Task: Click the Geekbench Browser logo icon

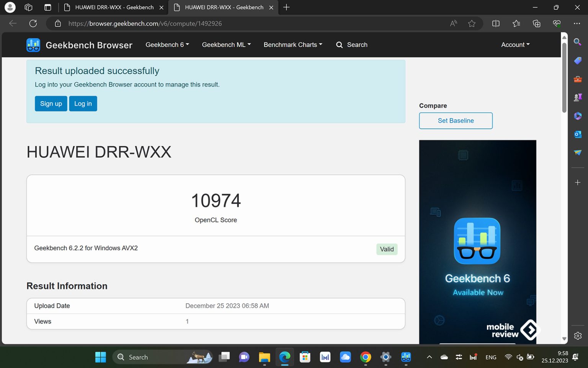Action: coord(33,45)
